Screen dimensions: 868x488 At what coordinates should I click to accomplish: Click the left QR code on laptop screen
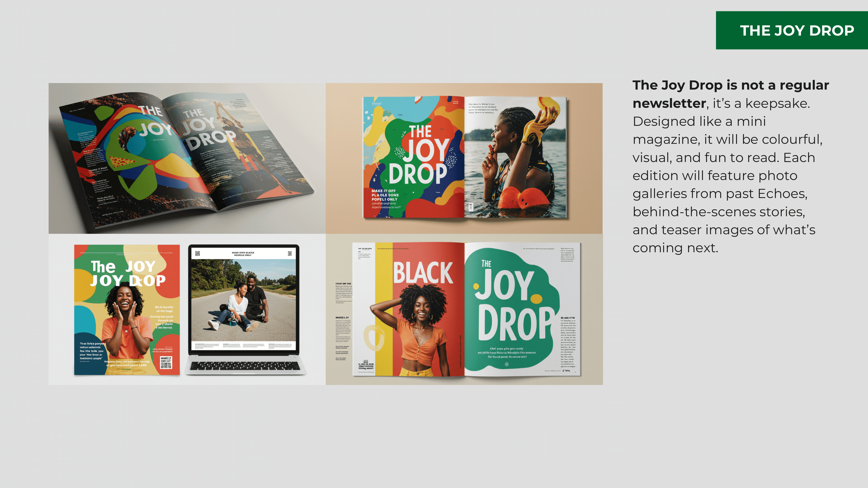pyautogui.click(x=197, y=253)
